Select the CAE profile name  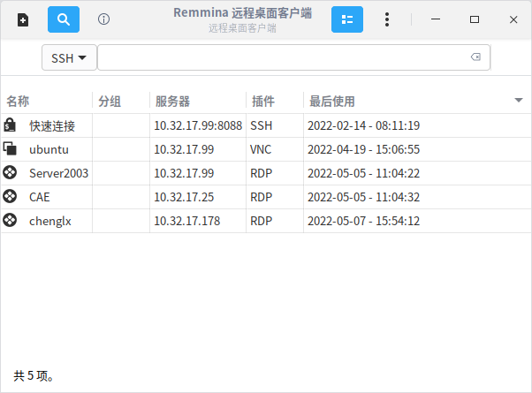coord(40,197)
